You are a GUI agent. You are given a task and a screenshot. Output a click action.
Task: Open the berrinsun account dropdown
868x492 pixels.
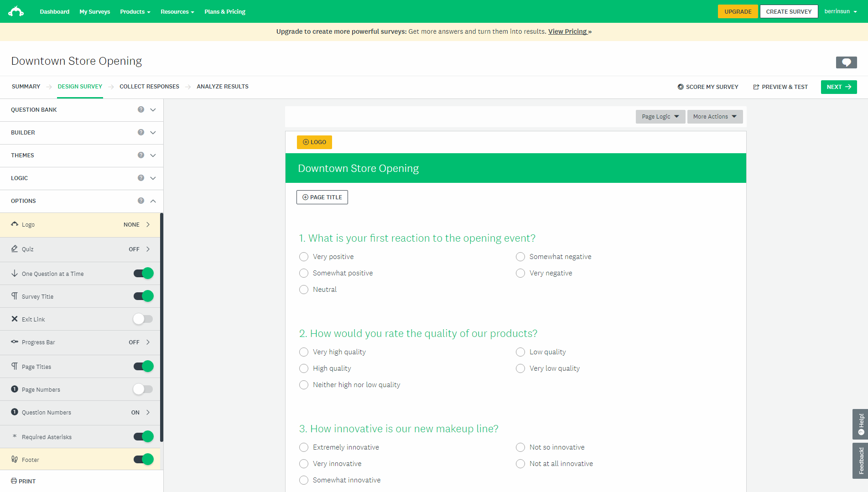[840, 11]
